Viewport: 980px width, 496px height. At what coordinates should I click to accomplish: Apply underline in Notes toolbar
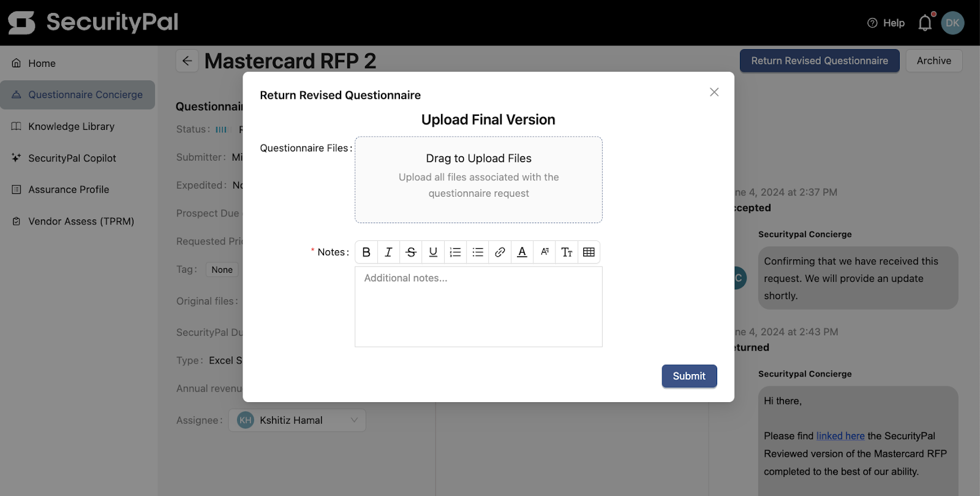(433, 252)
